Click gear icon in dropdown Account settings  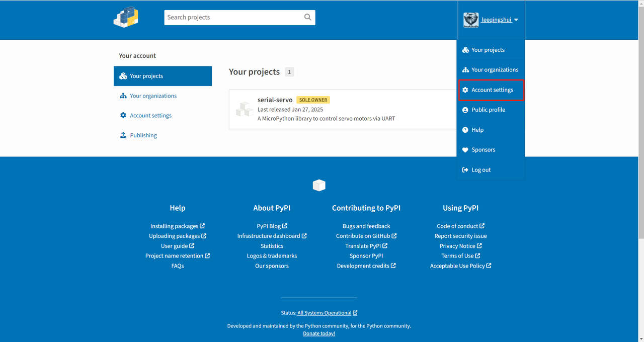click(x=465, y=90)
